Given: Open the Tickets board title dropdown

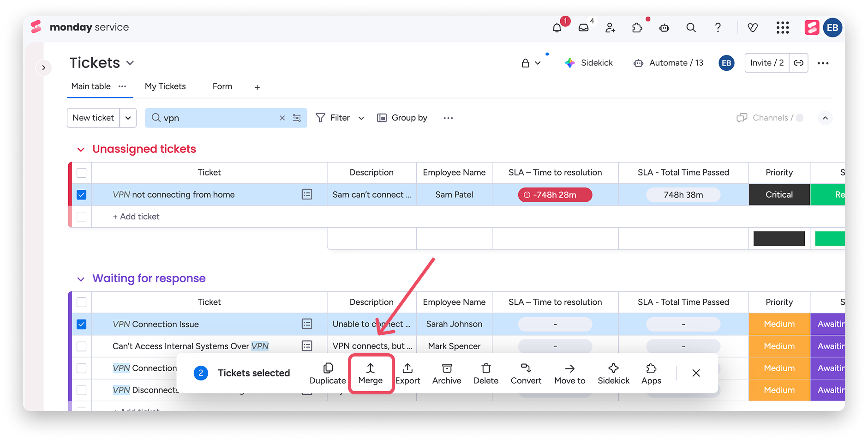Looking at the screenshot, I should point(130,63).
